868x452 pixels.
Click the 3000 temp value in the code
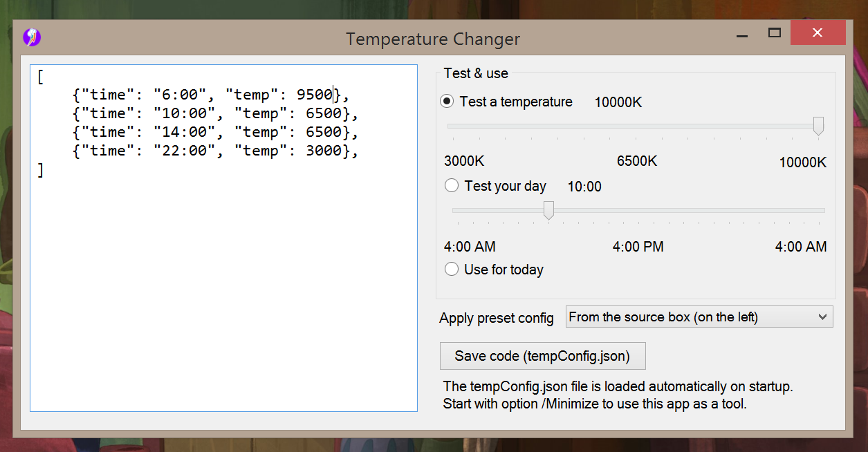[323, 151]
